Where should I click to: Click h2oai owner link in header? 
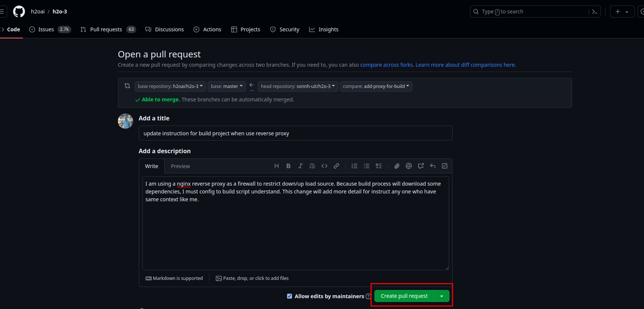tap(38, 12)
